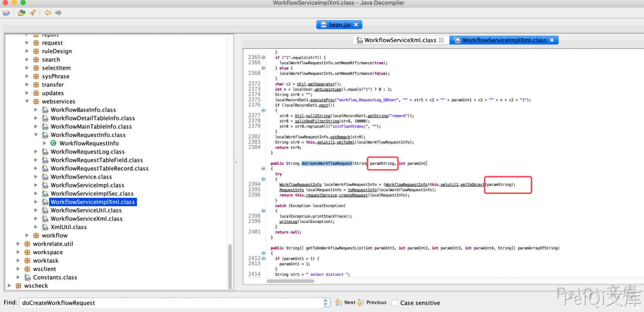The height and width of the screenshot is (312, 644).
Task: Click the Back arrow in toolbar
Action: 48,13
